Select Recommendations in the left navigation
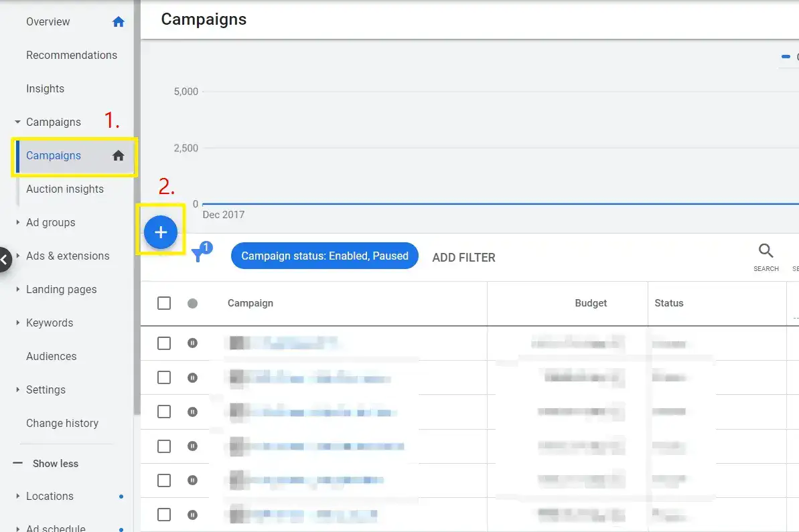799x532 pixels. point(72,55)
